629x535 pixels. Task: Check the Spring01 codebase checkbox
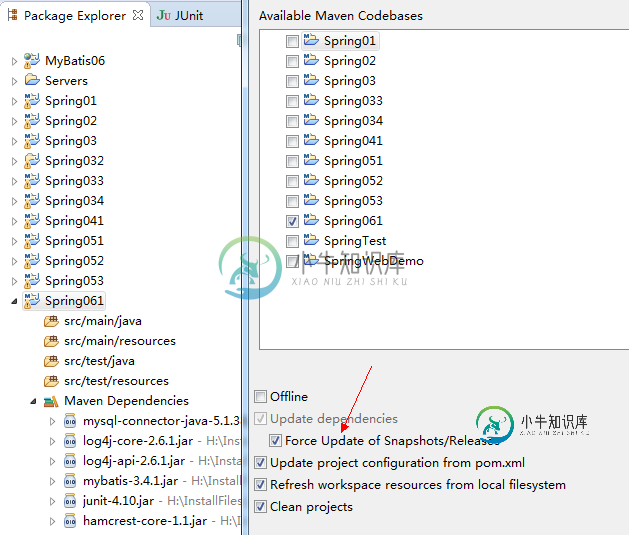(x=292, y=41)
